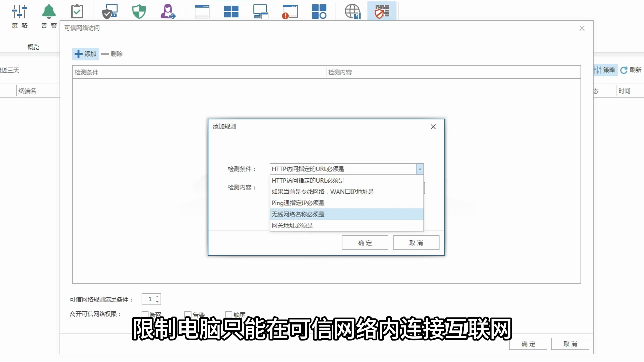Select option Ping通指定IP必须是

coord(347,203)
